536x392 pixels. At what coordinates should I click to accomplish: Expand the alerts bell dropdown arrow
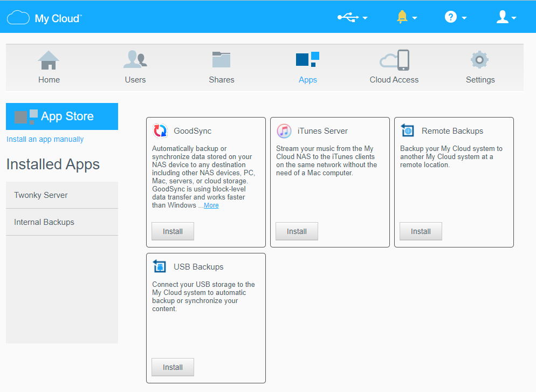click(414, 18)
